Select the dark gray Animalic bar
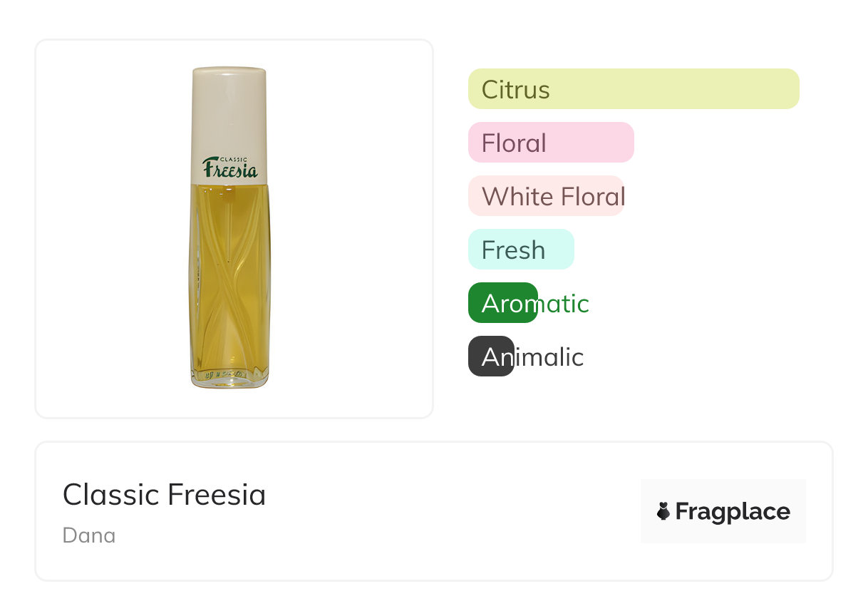The width and height of the screenshot is (868, 616). point(490,356)
